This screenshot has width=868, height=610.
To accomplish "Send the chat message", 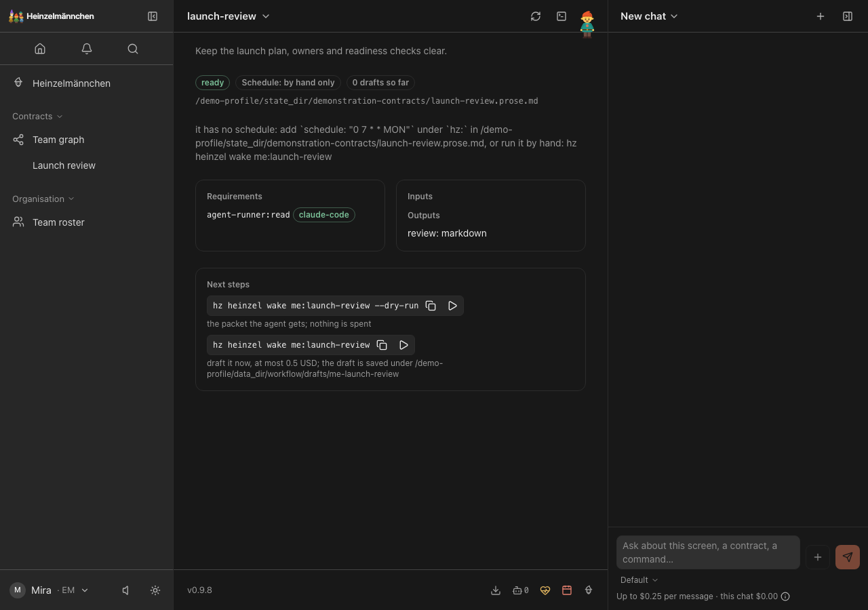I will pos(848,557).
